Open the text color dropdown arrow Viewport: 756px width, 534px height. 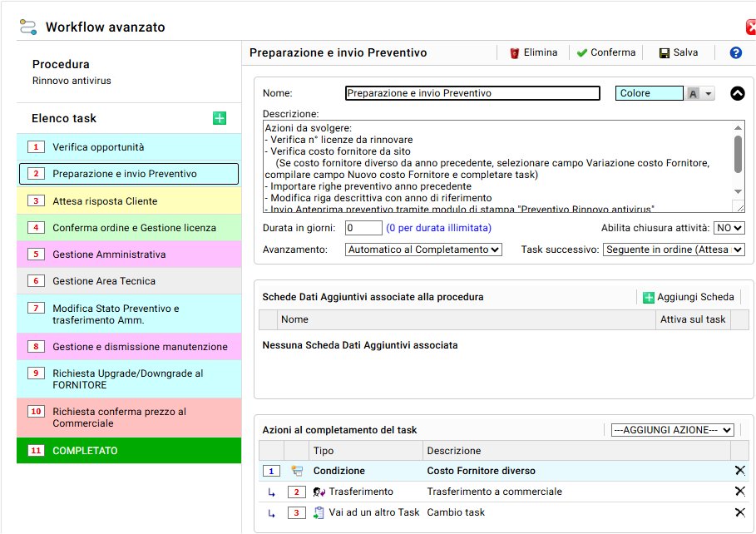coord(708,94)
